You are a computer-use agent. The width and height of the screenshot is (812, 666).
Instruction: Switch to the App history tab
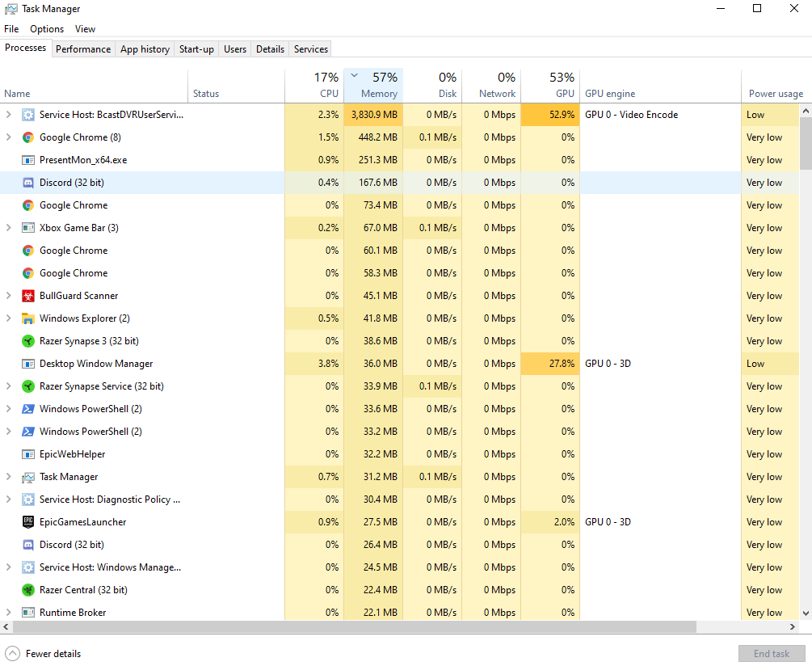pos(145,49)
